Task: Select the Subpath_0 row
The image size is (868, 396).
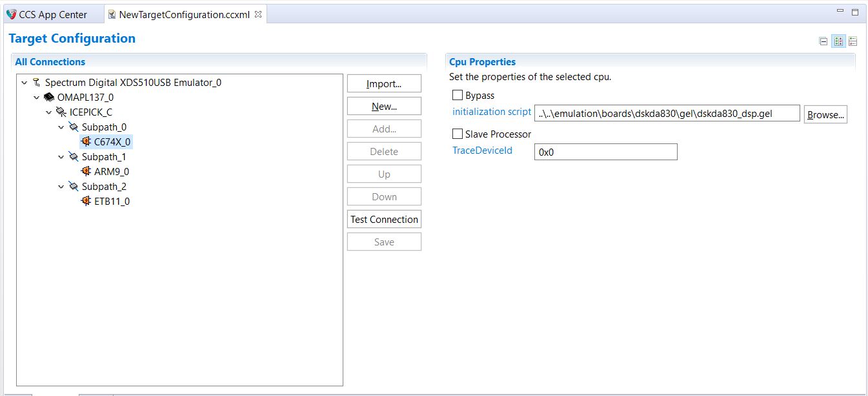Action: [104, 127]
